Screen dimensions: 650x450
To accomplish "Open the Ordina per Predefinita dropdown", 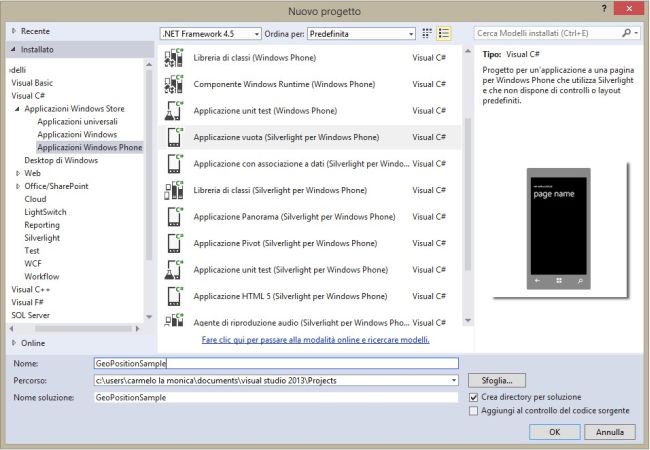I will click(361, 34).
